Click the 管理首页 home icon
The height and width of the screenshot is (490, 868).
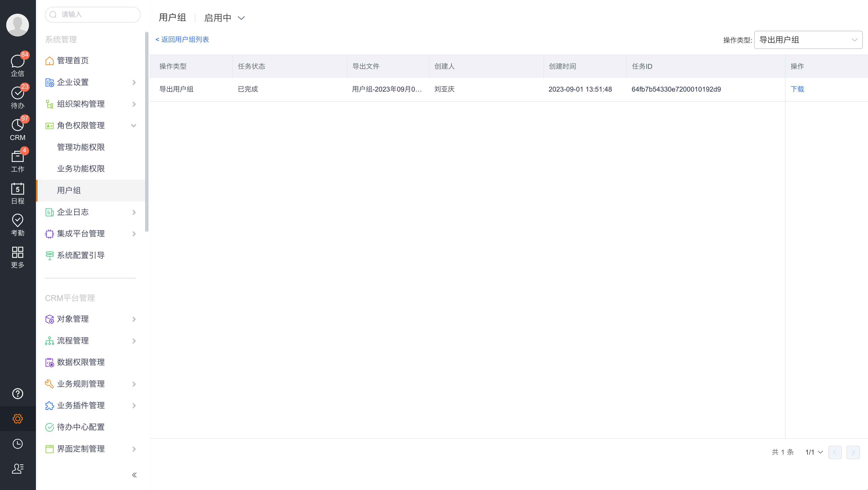(50, 61)
